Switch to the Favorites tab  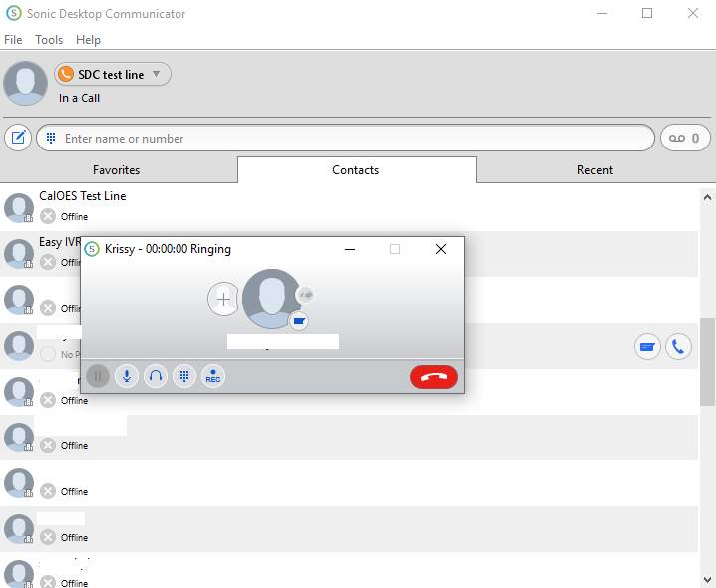pyautogui.click(x=116, y=170)
